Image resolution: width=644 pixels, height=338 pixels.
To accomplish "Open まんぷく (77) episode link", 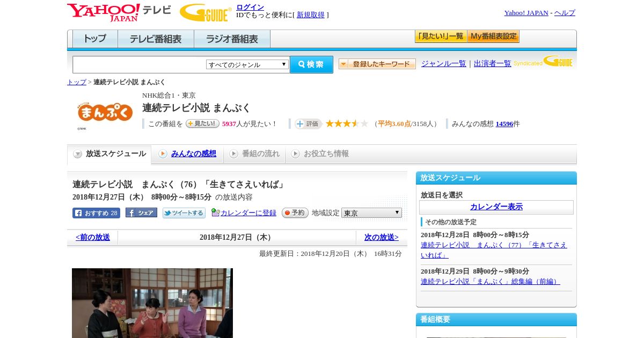I will [x=494, y=250].
